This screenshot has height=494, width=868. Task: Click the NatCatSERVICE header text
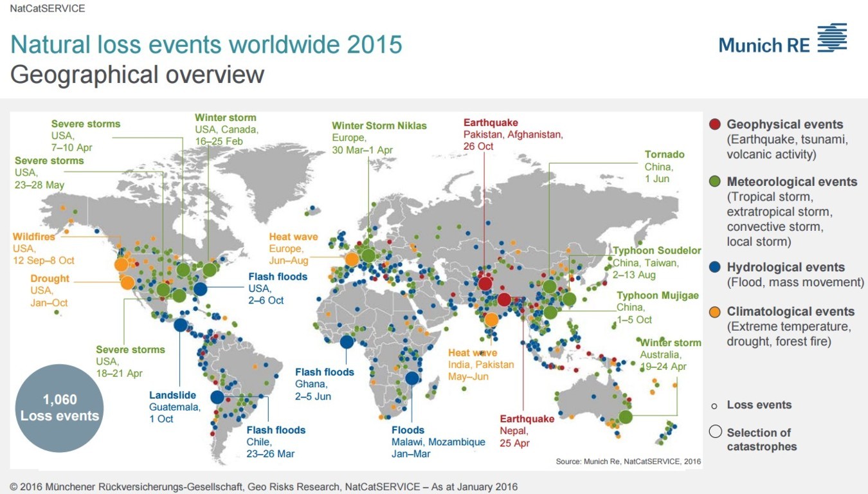pyautogui.click(x=48, y=8)
